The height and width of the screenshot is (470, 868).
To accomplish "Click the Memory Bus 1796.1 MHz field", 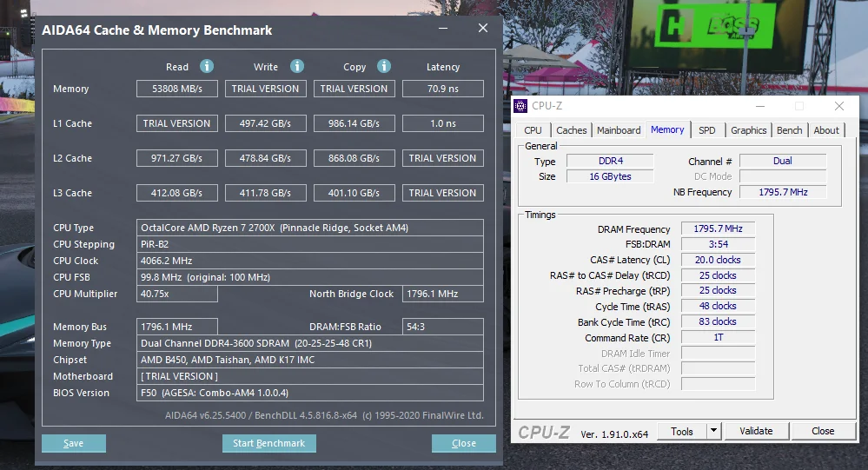I will [x=177, y=327].
